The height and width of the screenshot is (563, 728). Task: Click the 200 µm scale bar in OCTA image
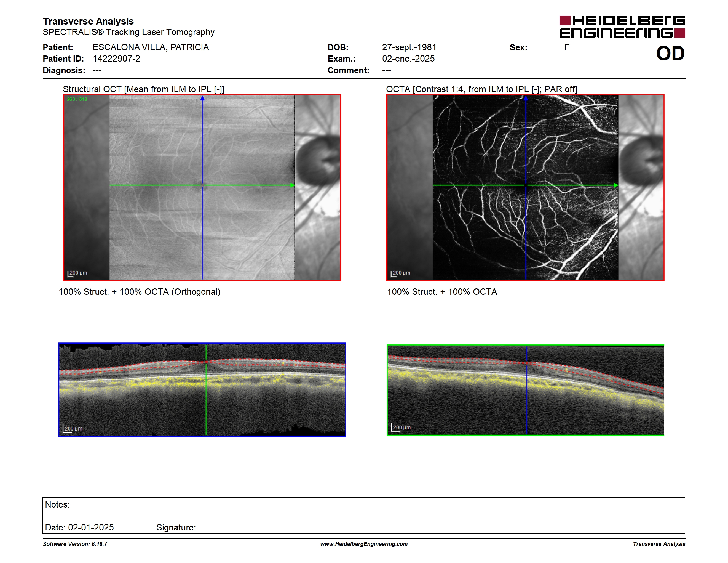pyautogui.click(x=400, y=273)
